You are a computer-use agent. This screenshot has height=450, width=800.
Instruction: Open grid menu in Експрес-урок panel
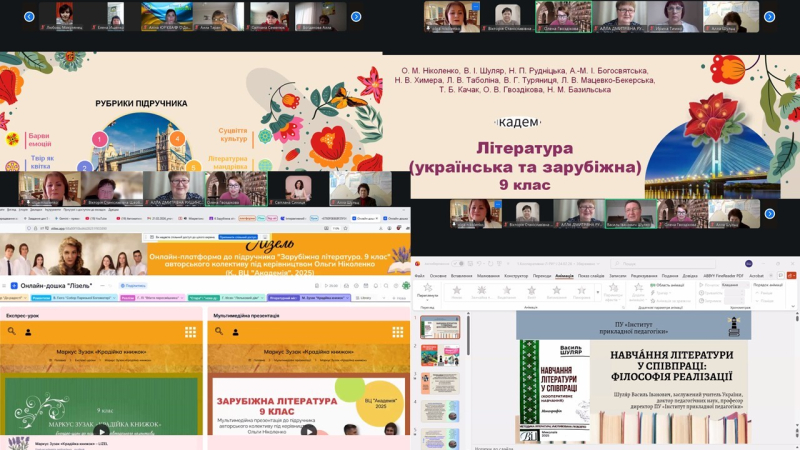(x=190, y=332)
